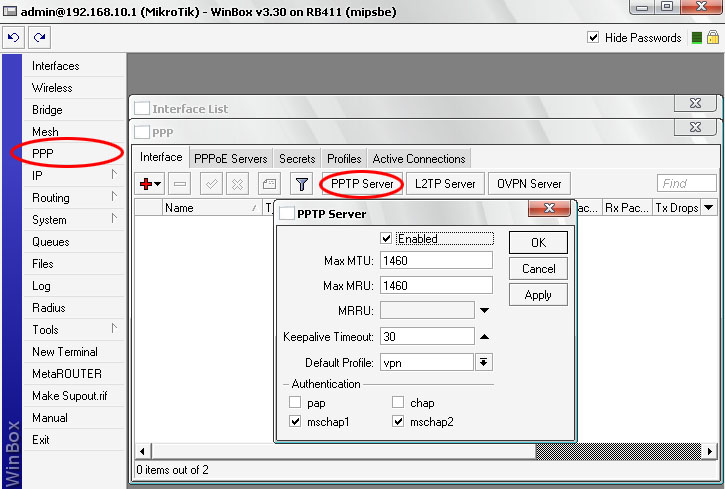The width and height of the screenshot is (725, 489).
Task: Collapse the Keepalive Timeout arrow
Action: coord(484,336)
